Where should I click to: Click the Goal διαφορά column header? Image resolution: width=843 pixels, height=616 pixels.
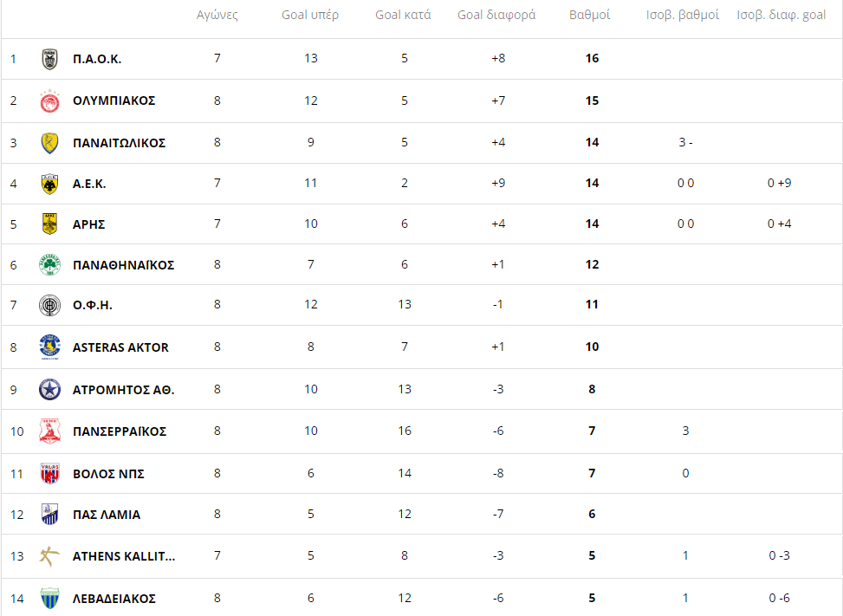point(496,16)
